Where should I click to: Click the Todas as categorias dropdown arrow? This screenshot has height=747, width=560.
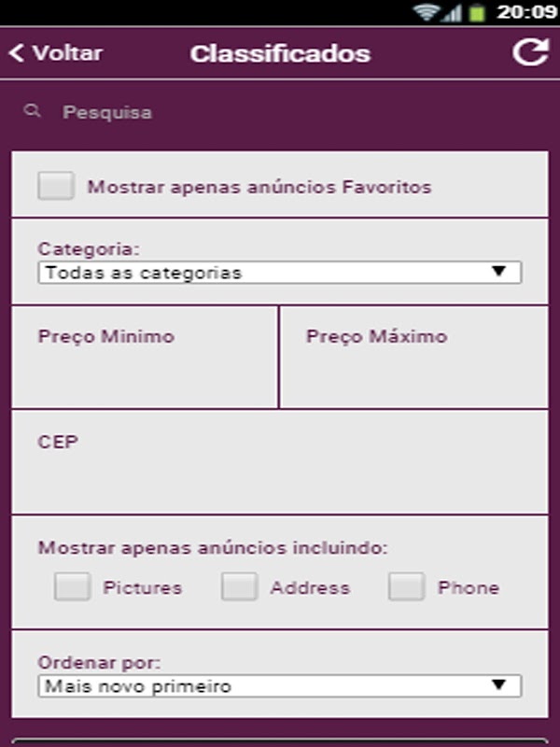pos(498,272)
